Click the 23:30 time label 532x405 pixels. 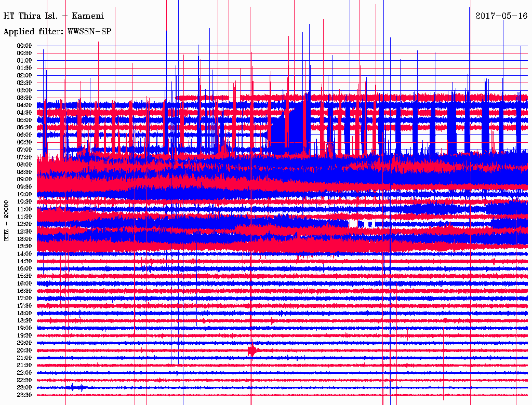pos(24,395)
